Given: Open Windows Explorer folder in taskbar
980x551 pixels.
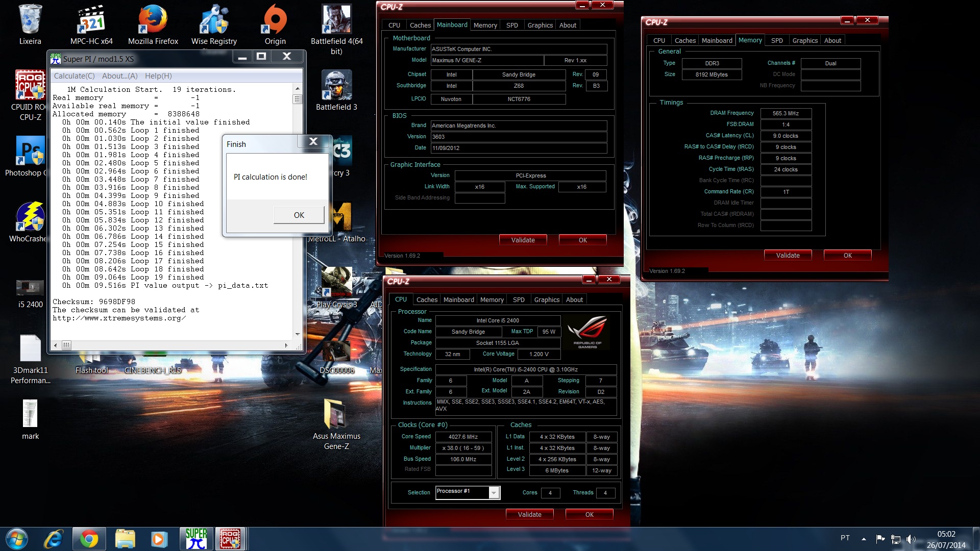Looking at the screenshot, I should point(125,539).
